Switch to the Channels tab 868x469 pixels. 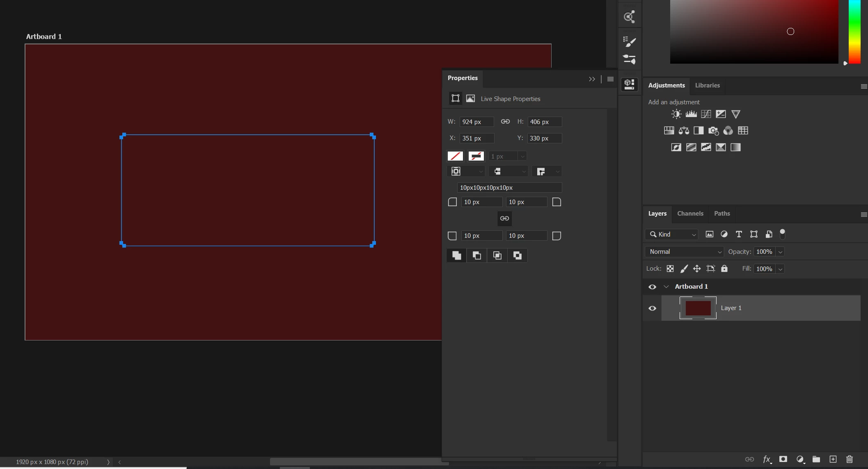point(690,214)
